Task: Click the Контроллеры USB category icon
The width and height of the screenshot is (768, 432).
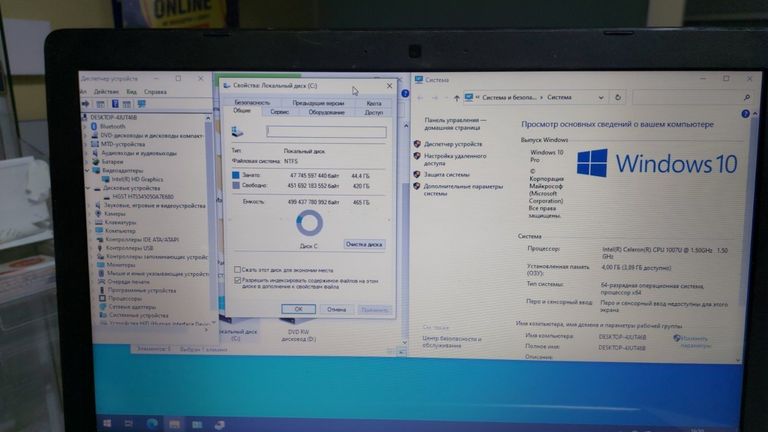Action: 99,248
